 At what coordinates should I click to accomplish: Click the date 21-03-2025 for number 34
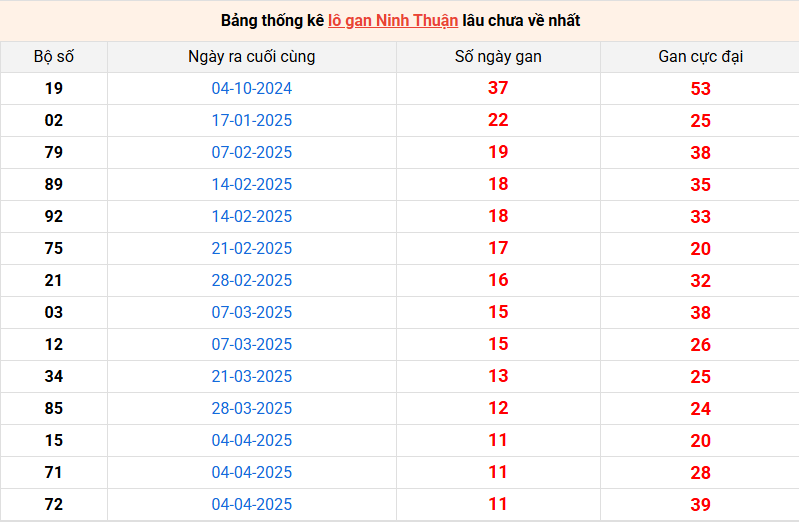click(x=251, y=377)
